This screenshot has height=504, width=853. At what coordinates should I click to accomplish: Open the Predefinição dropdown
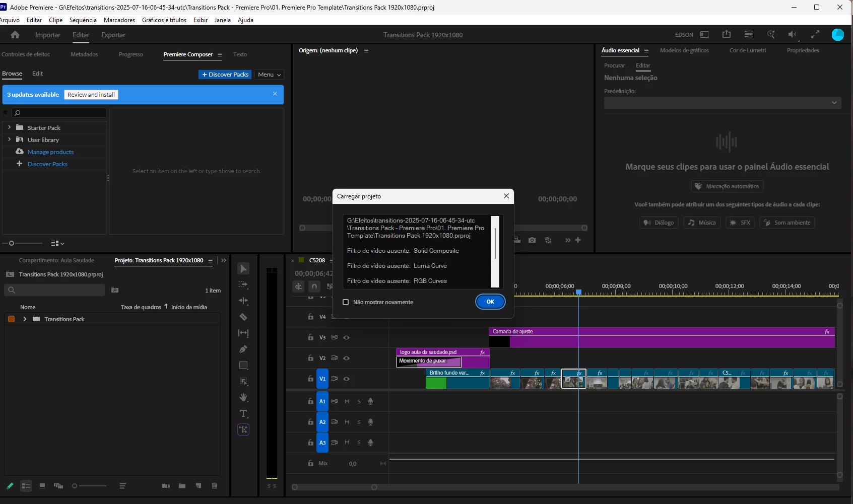coord(723,103)
